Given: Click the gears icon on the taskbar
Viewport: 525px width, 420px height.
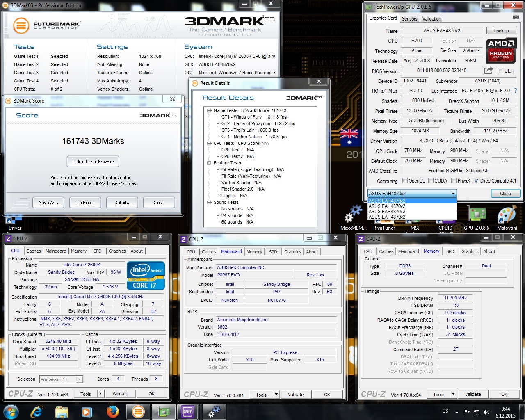Looking at the screenshot, I should (214, 411).
